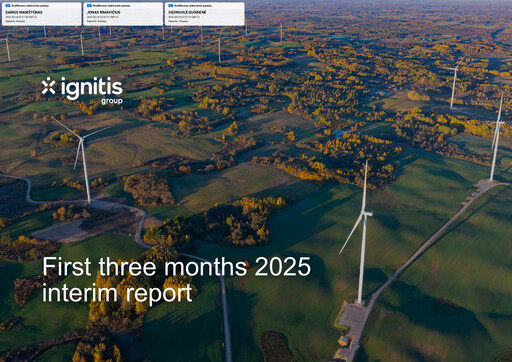
Task: Select the title "First three months 2025"
Action: click(x=176, y=267)
